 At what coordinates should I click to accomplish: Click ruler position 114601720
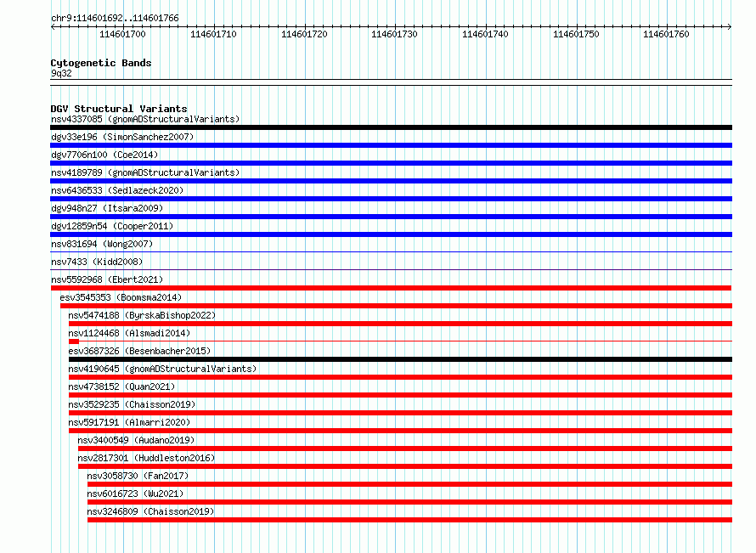pos(304,34)
